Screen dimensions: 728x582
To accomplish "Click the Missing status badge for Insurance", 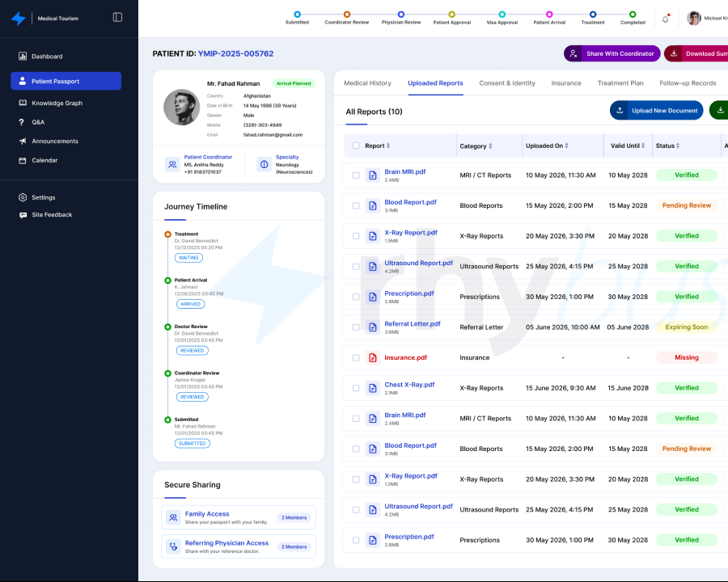I will [x=686, y=357].
